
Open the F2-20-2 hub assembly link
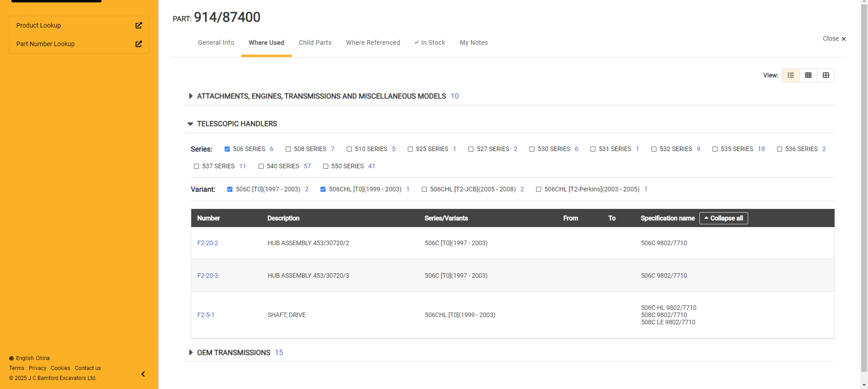tap(208, 243)
